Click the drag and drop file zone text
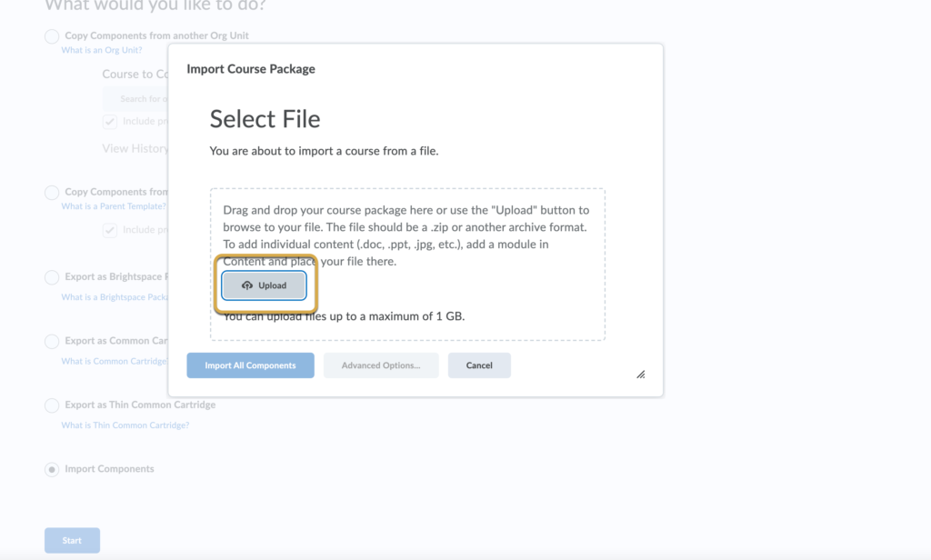This screenshot has height=560, width=931. click(406, 235)
